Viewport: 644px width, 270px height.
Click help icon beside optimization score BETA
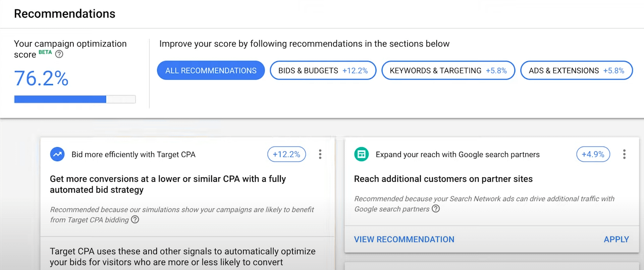[59, 54]
